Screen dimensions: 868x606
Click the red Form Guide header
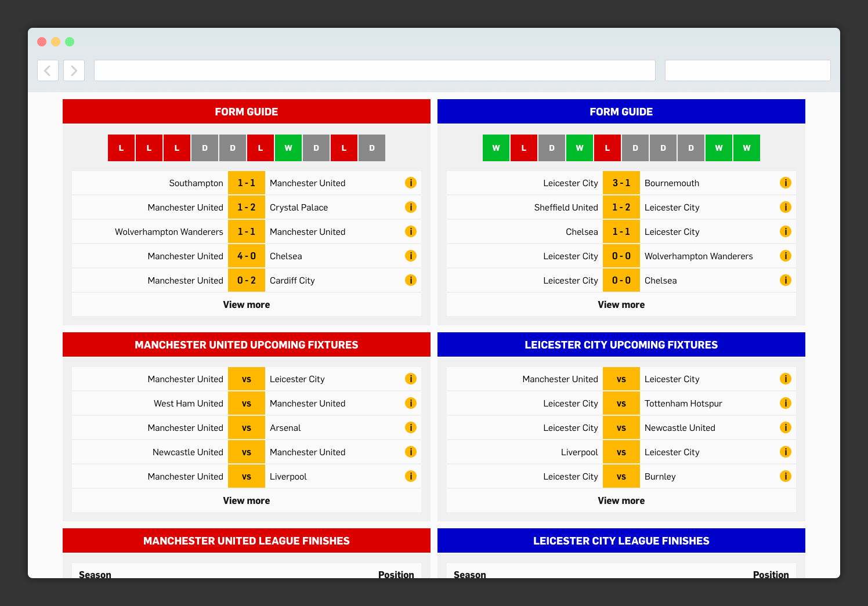click(x=247, y=111)
